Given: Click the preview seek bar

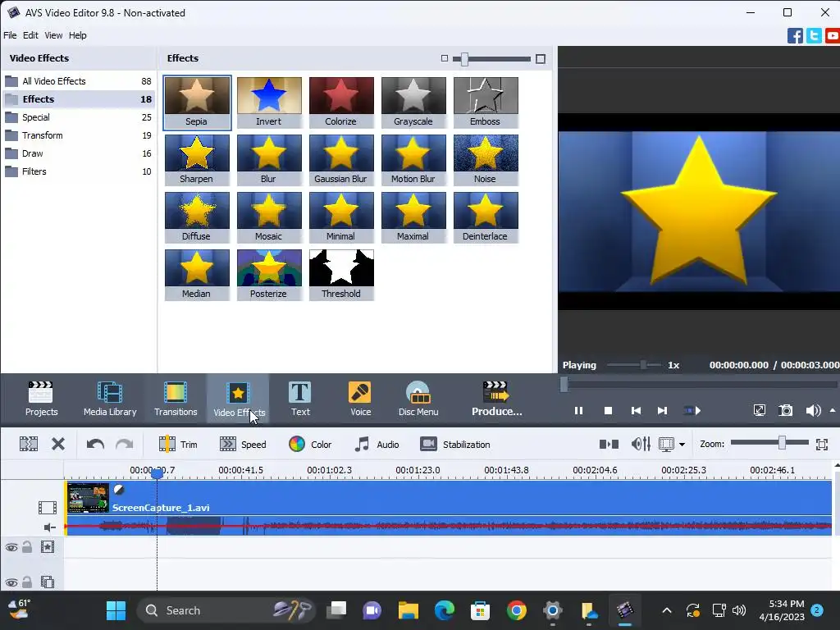Looking at the screenshot, I should pyautogui.click(x=700, y=384).
